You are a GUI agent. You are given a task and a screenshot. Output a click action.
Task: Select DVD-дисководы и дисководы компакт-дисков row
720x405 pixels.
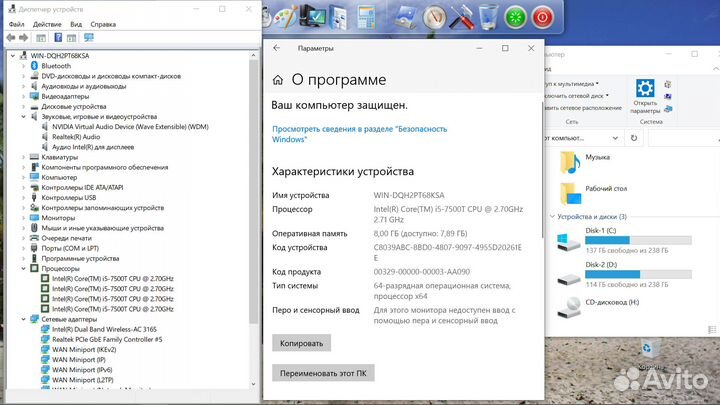click(111, 76)
